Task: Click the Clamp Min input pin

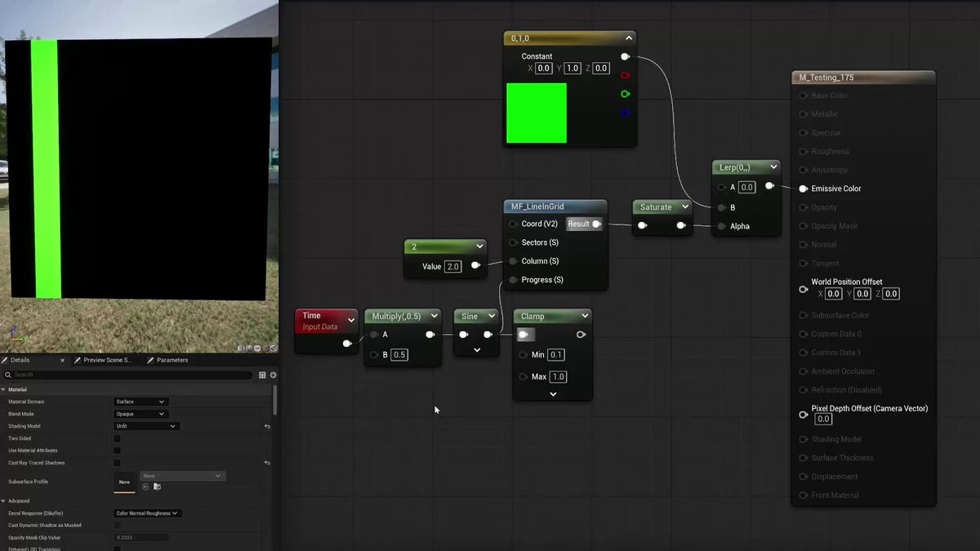Action: (523, 355)
